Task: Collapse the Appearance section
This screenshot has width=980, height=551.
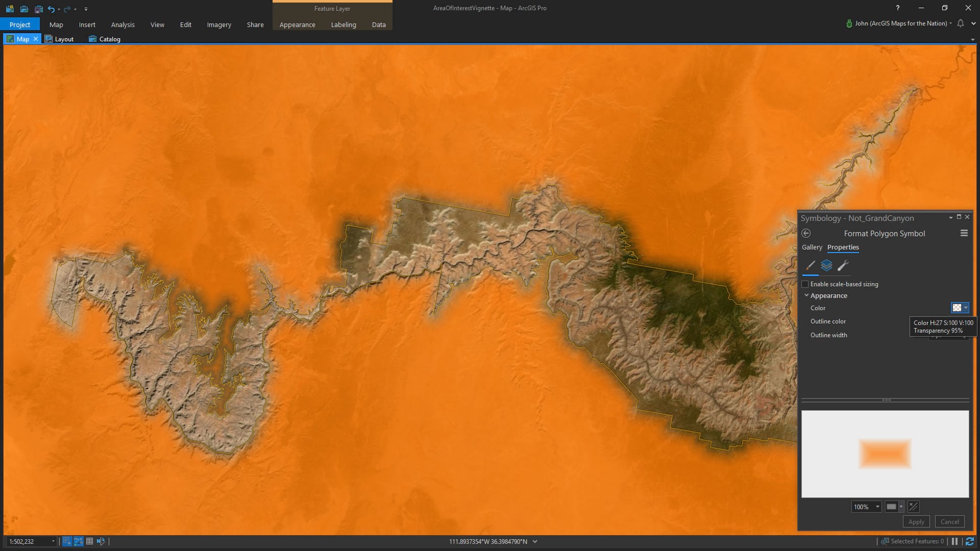Action: click(806, 295)
